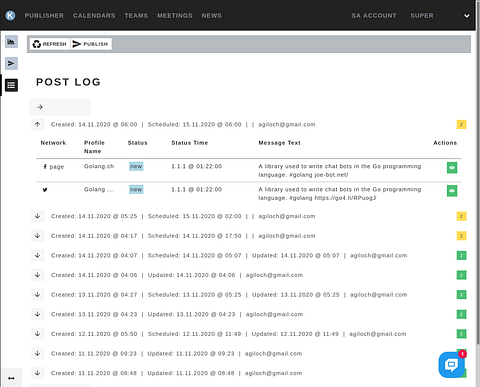The image size is (480, 387).
Task: View the Twitter Golang post via eye icon
Action: coord(452,191)
